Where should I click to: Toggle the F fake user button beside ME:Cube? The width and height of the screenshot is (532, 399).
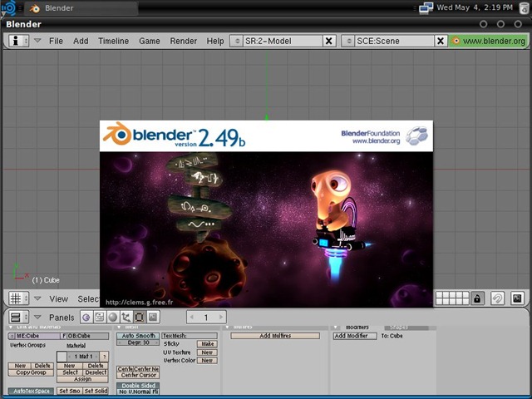pos(63,336)
